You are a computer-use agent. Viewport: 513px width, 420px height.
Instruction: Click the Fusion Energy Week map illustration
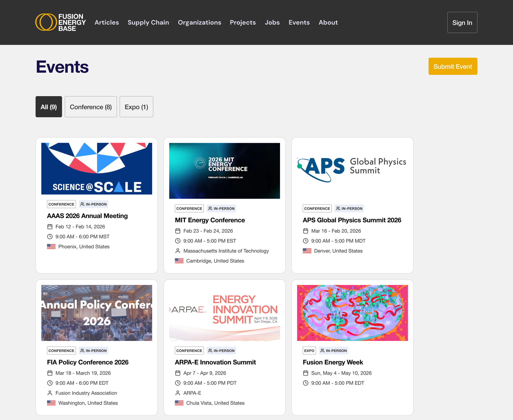(x=352, y=313)
